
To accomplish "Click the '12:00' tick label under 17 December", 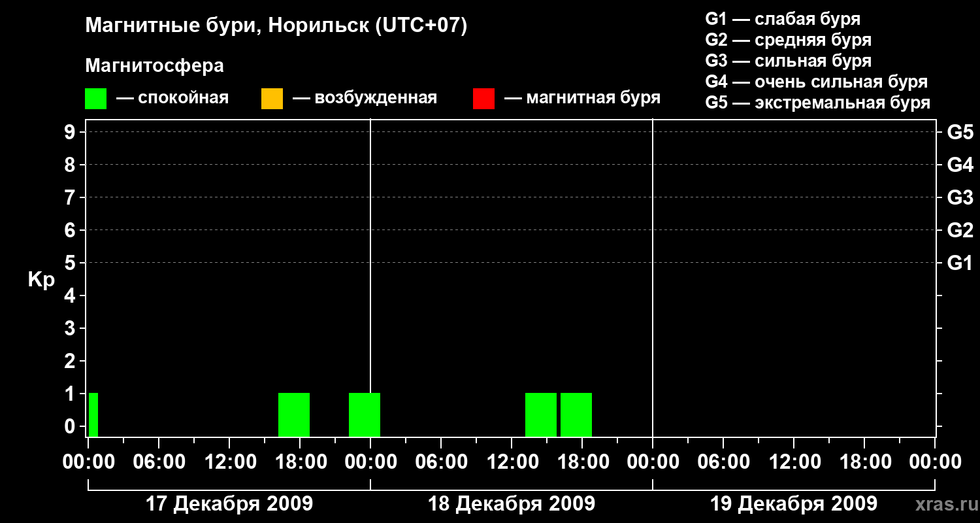I will (229, 462).
